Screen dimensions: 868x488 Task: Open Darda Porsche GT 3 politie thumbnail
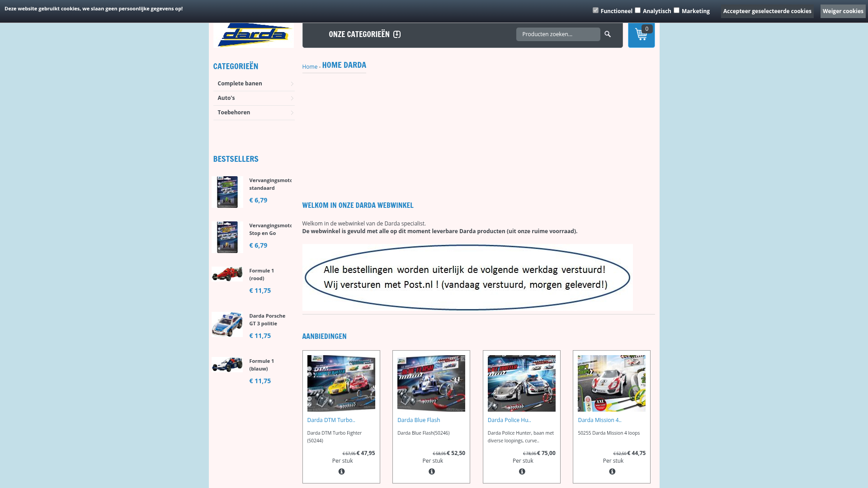(x=227, y=324)
